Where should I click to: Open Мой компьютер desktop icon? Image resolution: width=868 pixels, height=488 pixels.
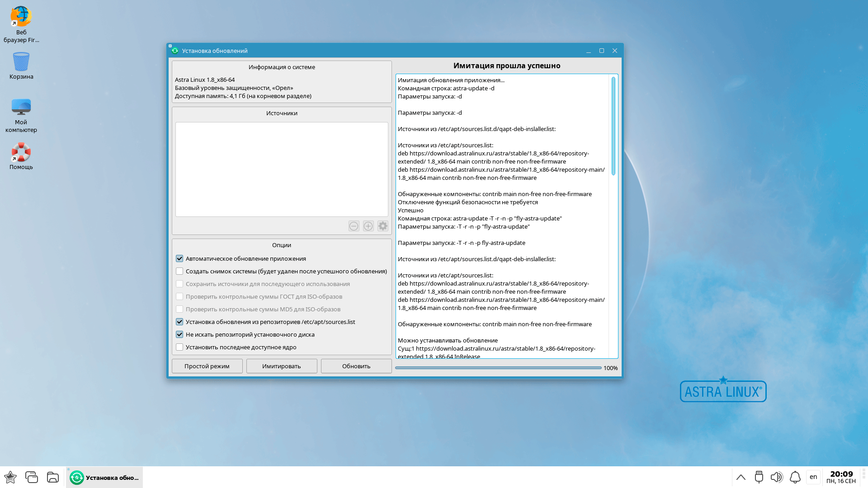click(x=21, y=116)
